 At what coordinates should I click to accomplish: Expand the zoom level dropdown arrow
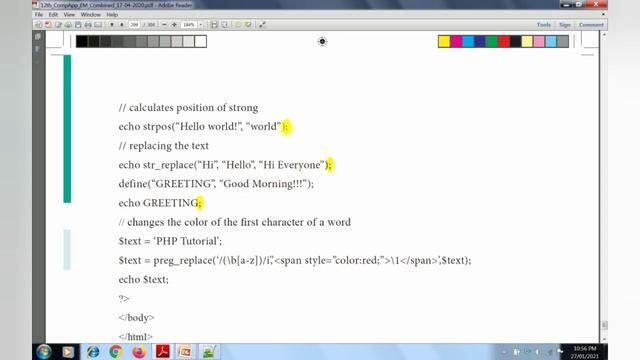tap(200, 25)
